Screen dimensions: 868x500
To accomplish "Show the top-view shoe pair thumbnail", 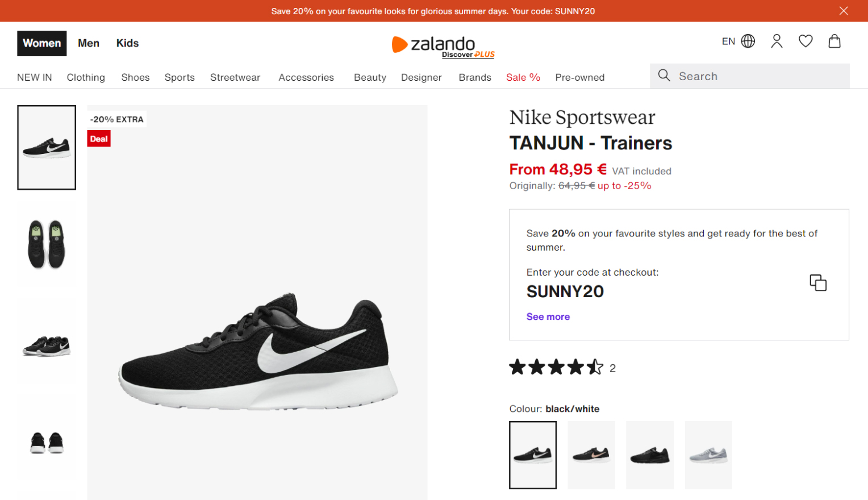I will pos(47,244).
